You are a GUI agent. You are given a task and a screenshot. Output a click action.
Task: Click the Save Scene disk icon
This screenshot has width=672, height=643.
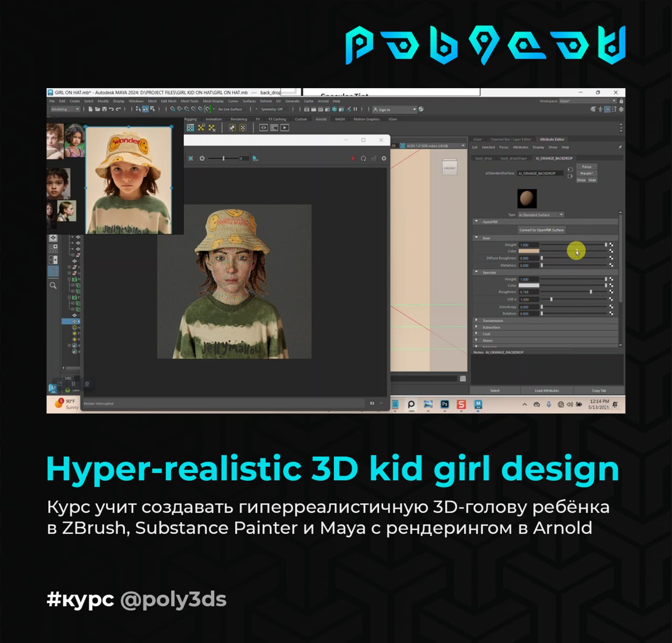tap(104, 109)
